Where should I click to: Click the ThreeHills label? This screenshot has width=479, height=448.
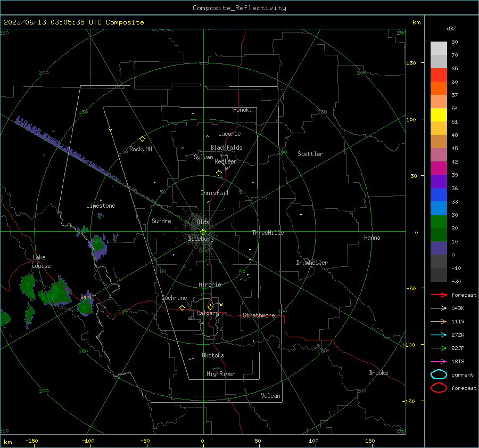pos(268,233)
